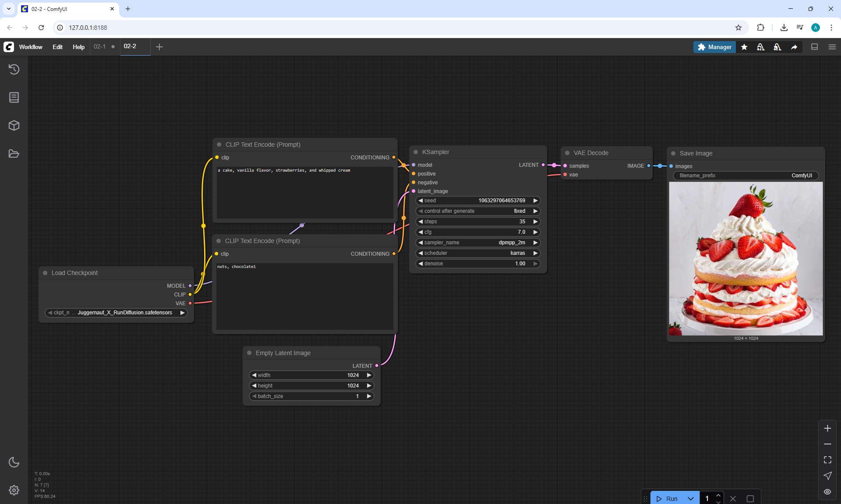The image size is (841, 504).
Task: Open the Workflow menu
Action: [31, 47]
